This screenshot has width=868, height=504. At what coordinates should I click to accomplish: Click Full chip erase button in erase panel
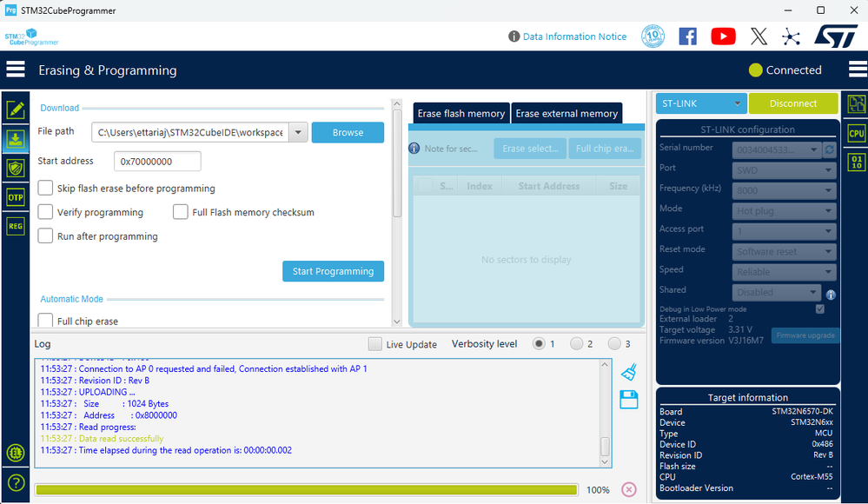pos(605,149)
